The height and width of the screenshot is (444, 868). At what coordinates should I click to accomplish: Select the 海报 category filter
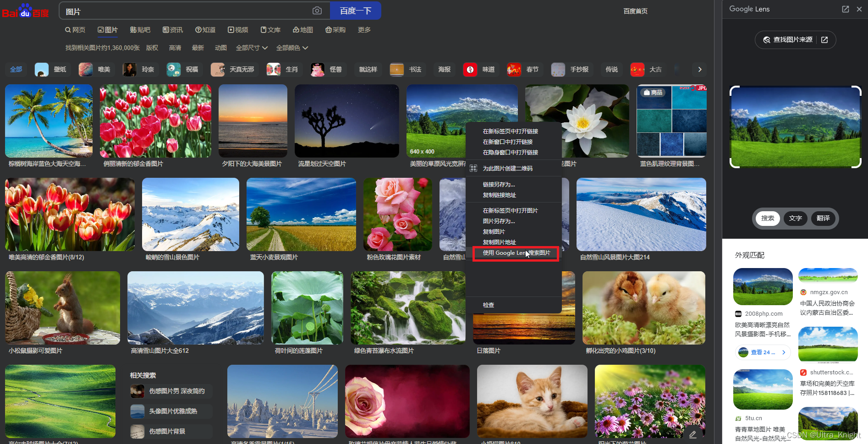pos(444,70)
